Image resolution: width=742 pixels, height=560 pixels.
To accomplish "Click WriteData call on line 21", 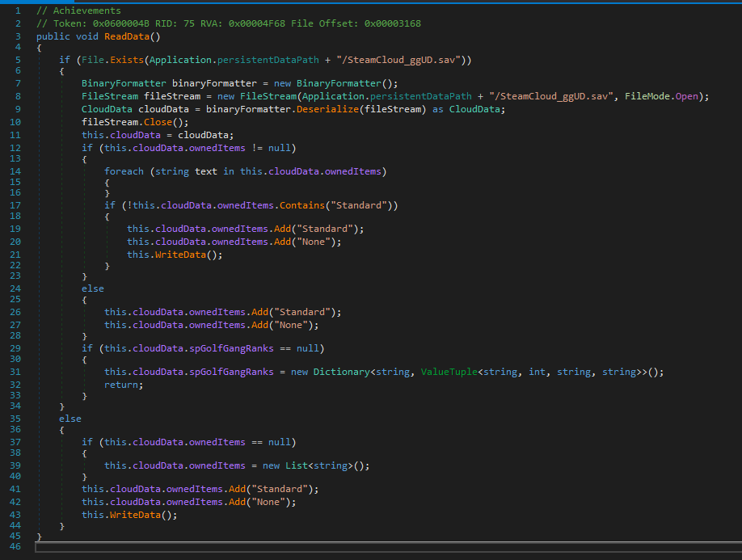I will pos(180,255).
